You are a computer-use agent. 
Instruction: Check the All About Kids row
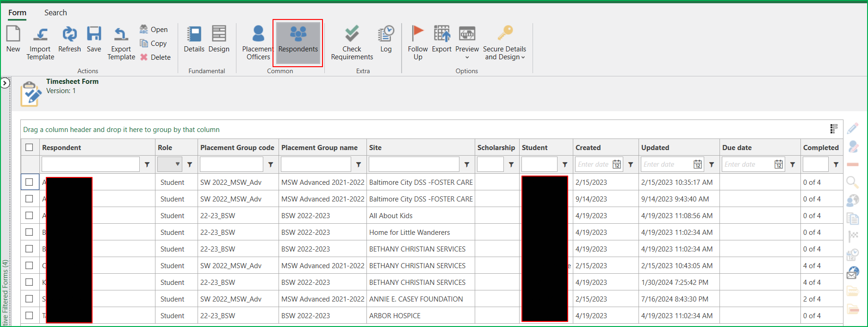point(29,215)
